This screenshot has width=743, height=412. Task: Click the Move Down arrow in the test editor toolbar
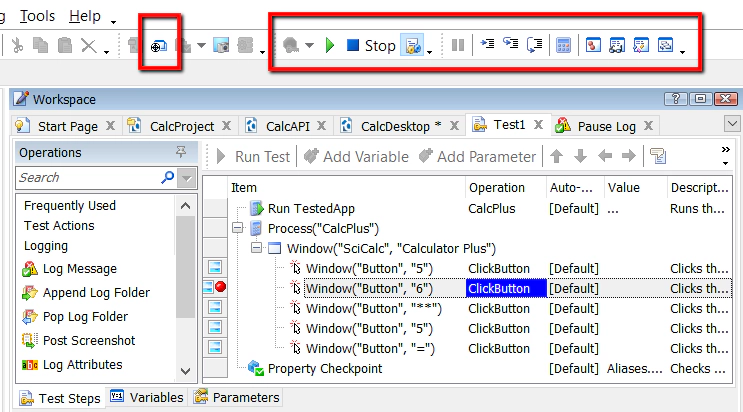click(x=580, y=156)
